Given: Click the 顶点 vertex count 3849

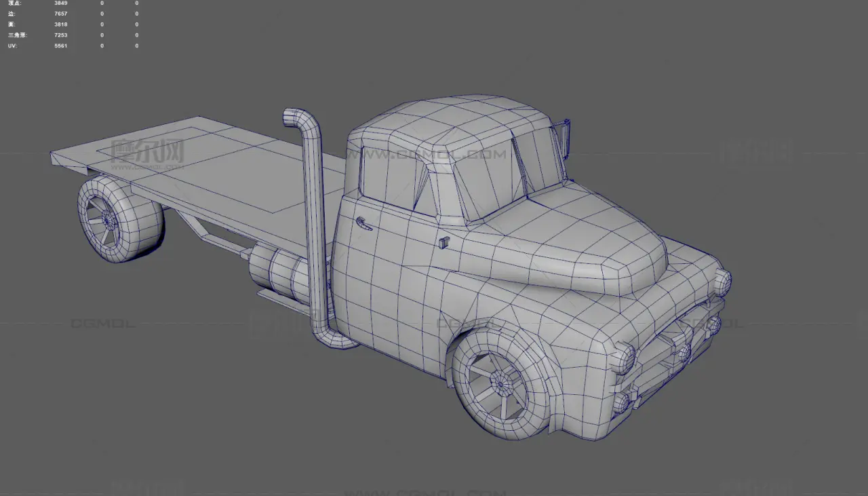Looking at the screenshot, I should pyautogui.click(x=60, y=3).
